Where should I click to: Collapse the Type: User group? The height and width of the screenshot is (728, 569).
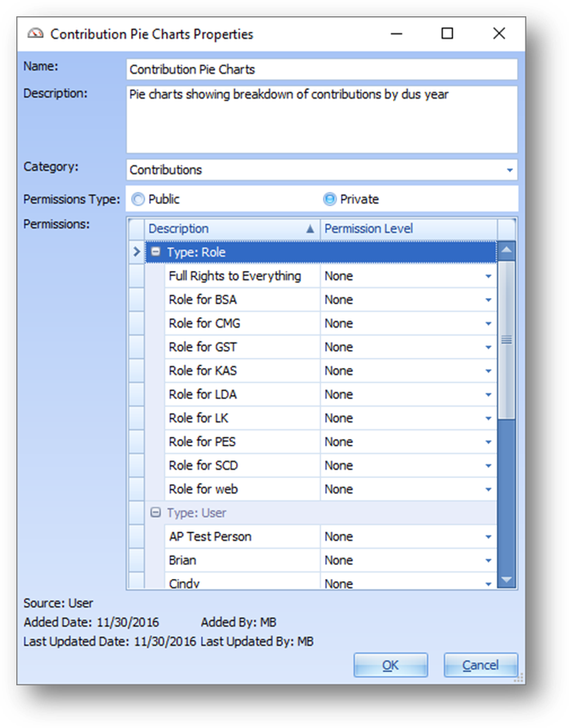[156, 512]
